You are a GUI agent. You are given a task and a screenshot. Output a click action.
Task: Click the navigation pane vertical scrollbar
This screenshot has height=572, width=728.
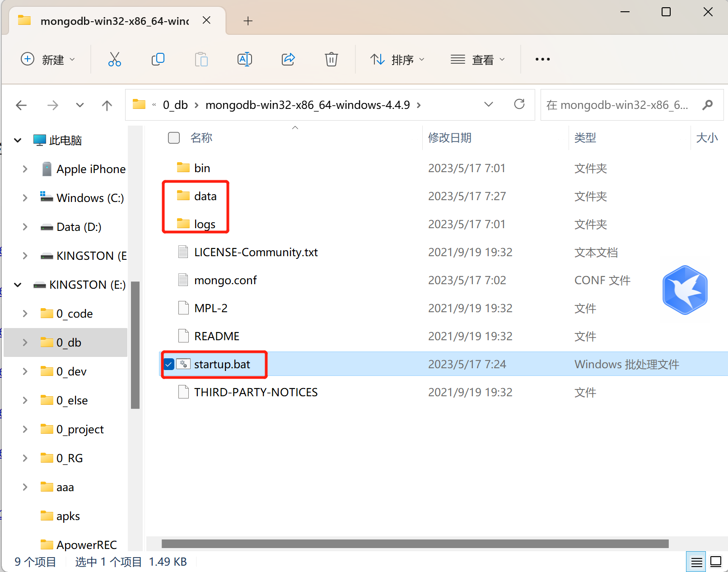135,345
